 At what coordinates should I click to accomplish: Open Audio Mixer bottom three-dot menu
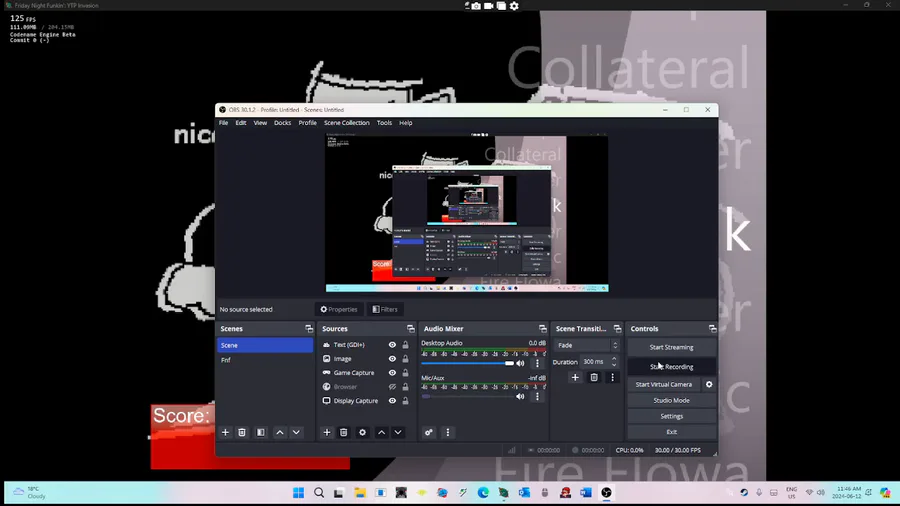pos(448,433)
